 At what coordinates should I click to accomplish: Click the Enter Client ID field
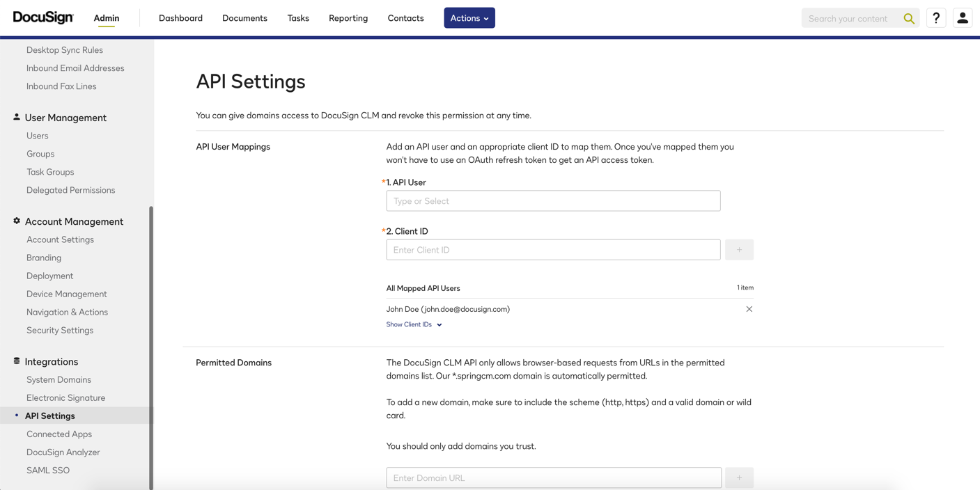(x=553, y=250)
